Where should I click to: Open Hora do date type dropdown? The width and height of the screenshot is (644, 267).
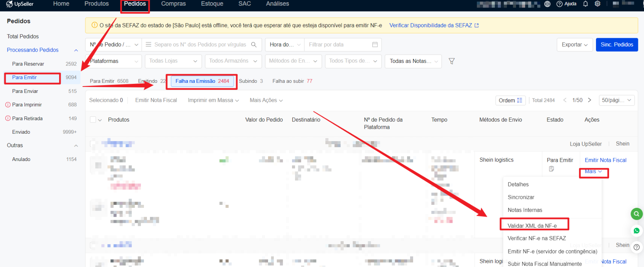(x=285, y=45)
